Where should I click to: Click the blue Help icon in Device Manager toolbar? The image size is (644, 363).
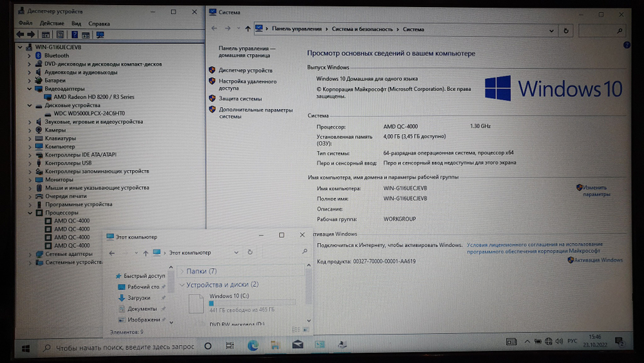[75, 35]
